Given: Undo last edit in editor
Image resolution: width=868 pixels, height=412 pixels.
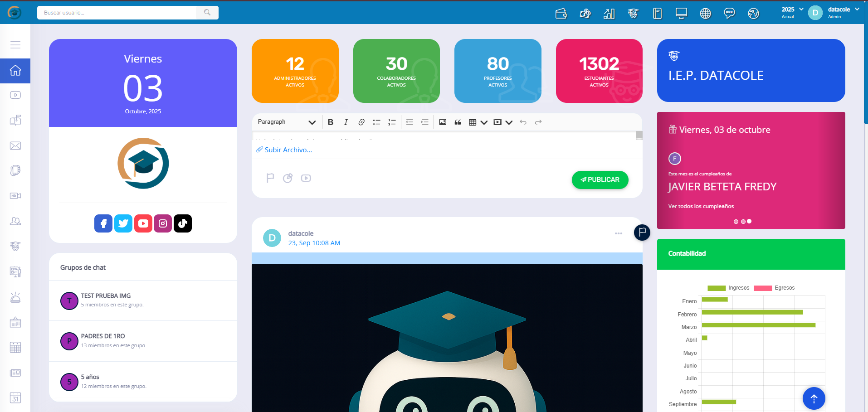Looking at the screenshot, I should 523,122.
